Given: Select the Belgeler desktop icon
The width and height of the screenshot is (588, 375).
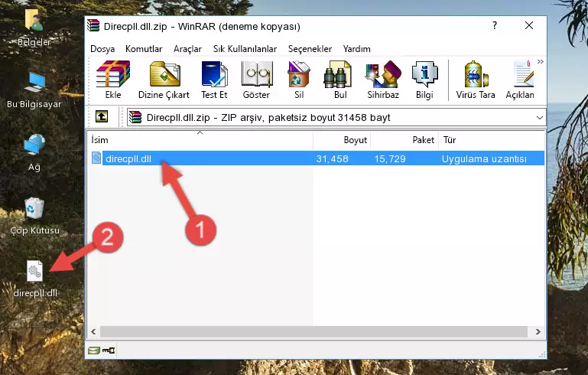Looking at the screenshot, I should tap(34, 28).
